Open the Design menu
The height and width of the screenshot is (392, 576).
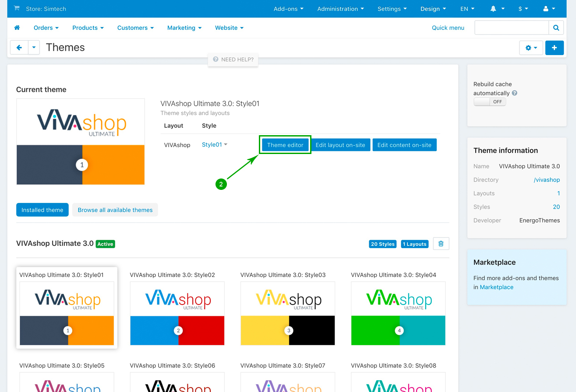click(433, 9)
